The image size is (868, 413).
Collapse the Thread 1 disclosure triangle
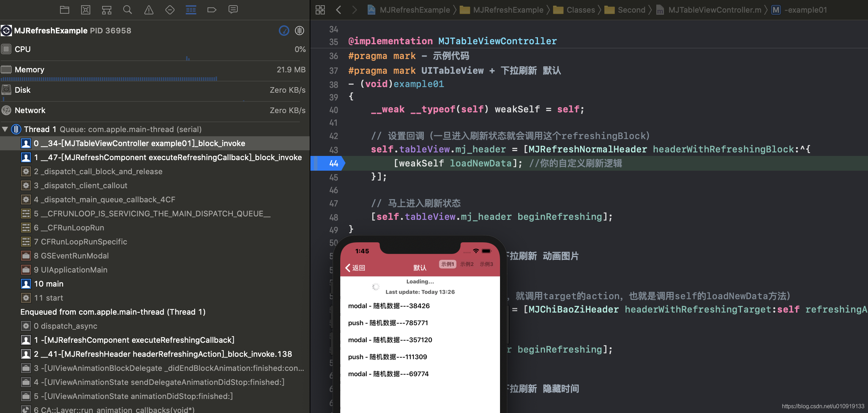pyautogui.click(x=5, y=129)
